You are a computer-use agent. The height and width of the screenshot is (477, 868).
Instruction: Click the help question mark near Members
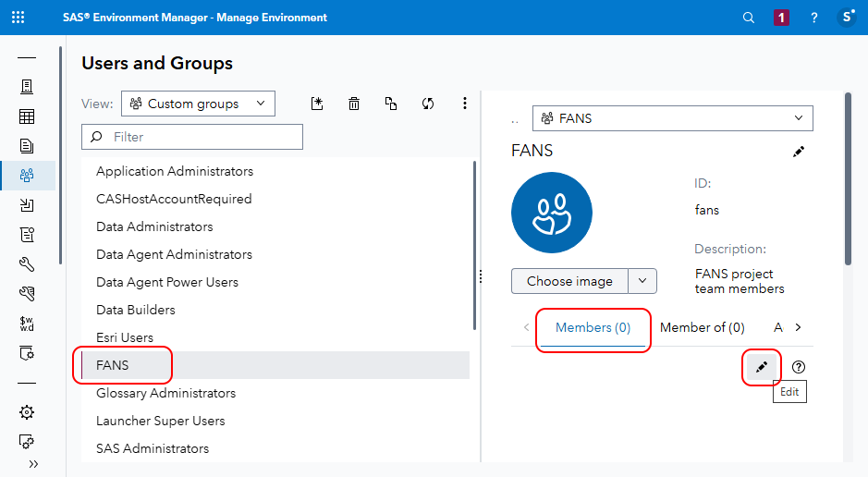(799, 367)
